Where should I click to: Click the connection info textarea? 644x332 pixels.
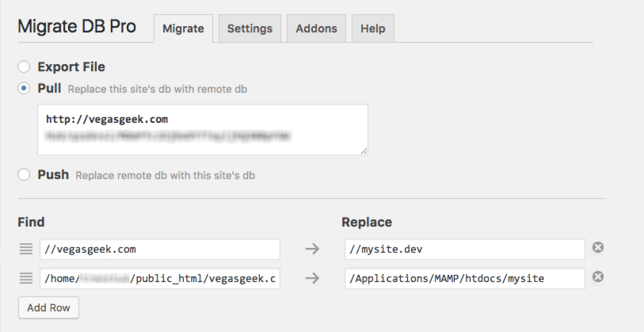click(202, 129)
